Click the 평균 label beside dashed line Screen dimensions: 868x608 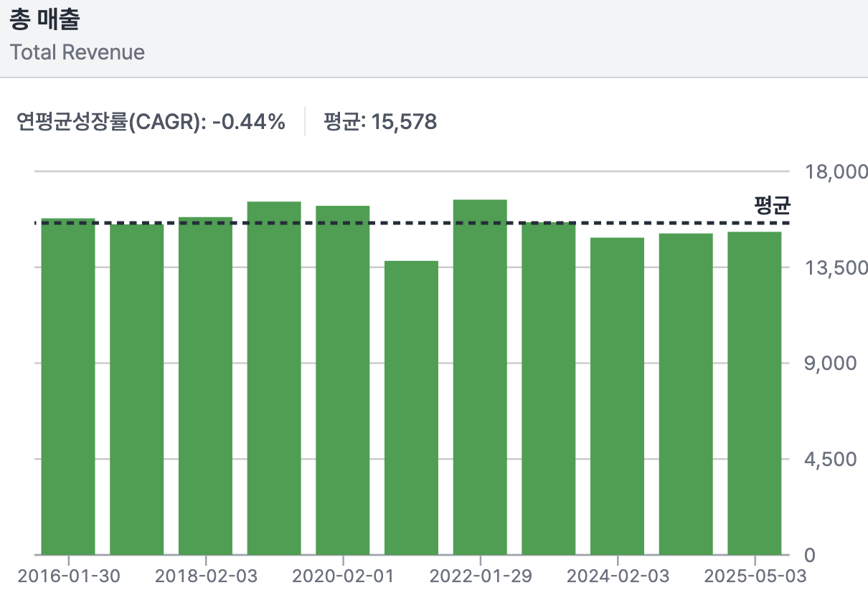[x=772, y=206]
